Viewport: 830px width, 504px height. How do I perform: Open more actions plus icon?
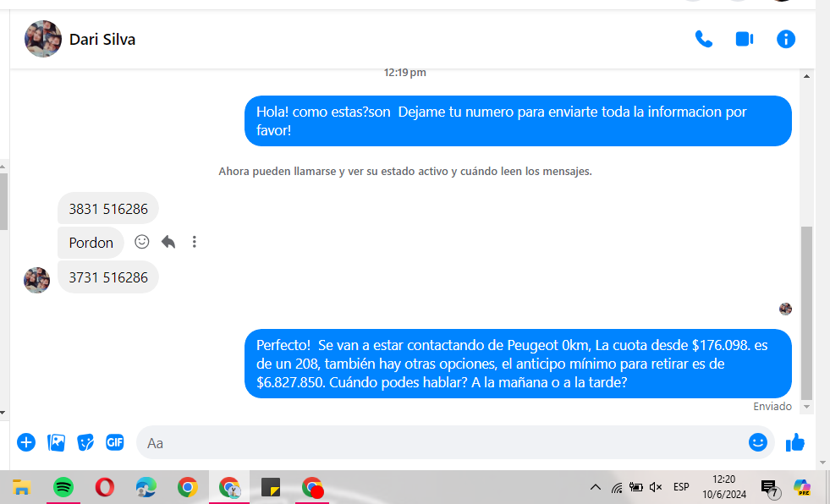point(26,442)
